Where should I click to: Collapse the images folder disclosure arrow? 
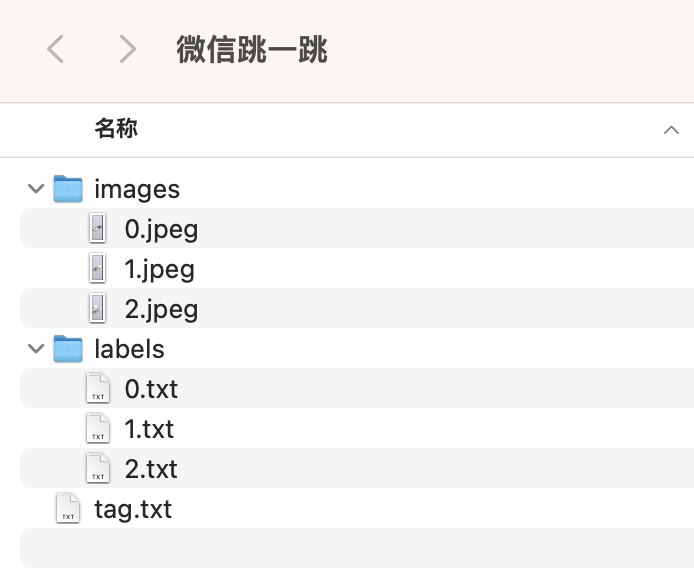tap(37, 189)
